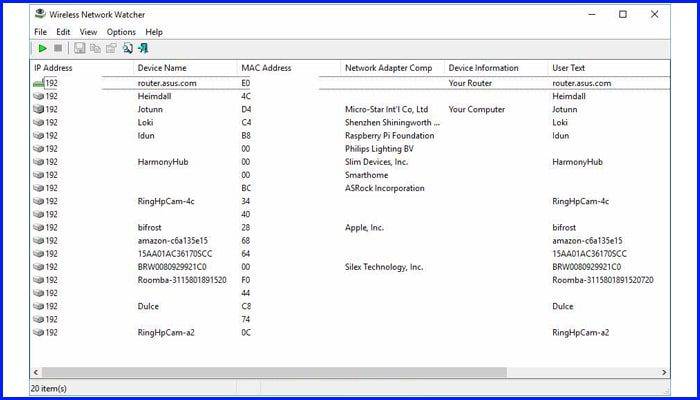Click the horizontal scrollbar thumb

pos(275,372)
